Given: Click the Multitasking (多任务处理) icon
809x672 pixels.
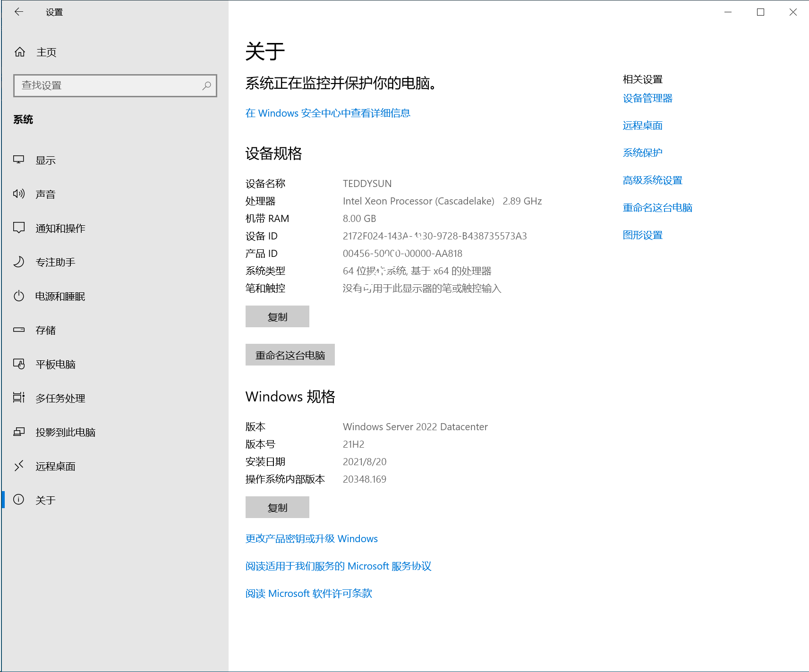Looking at the screenshot, I should pos(19,398).
